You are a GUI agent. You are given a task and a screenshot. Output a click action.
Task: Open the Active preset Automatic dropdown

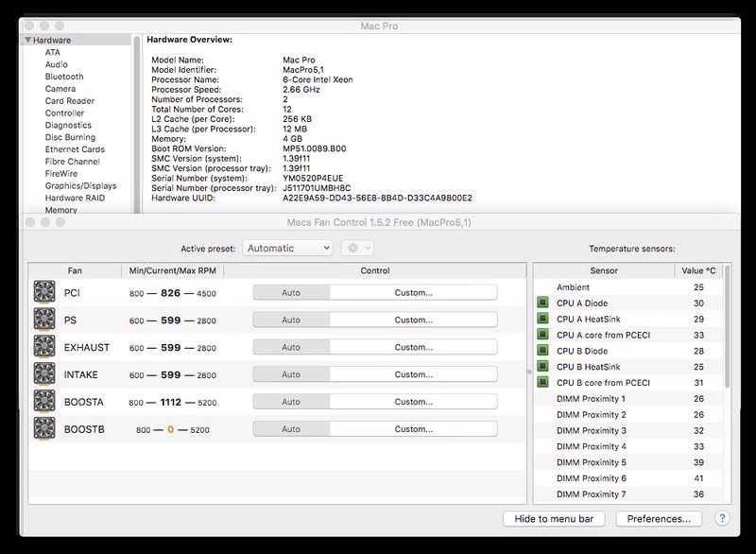[x=287, y=248]
